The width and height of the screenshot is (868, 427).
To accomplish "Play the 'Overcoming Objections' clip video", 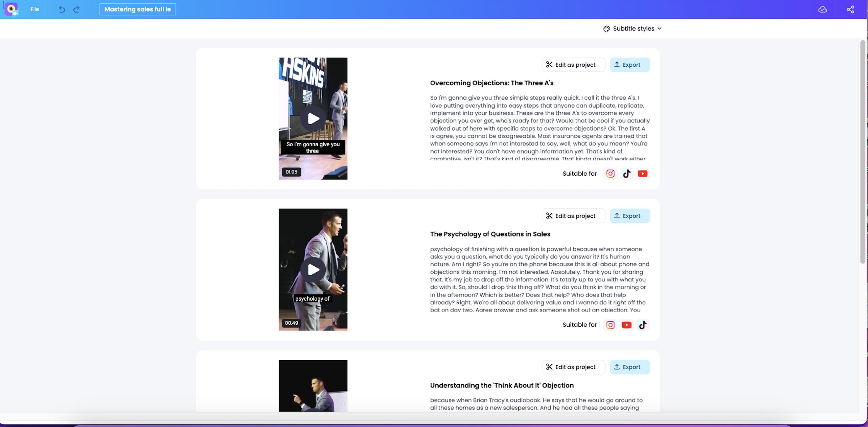I will tap(313, 119).
